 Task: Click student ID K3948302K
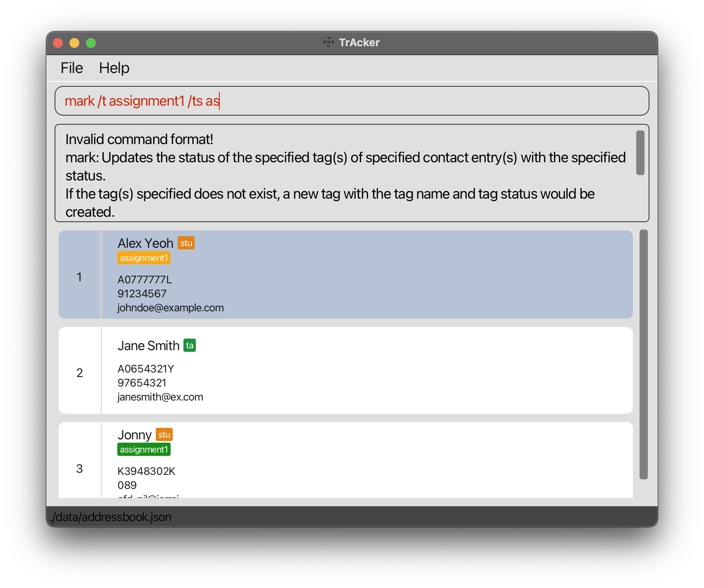coord(146,471)
